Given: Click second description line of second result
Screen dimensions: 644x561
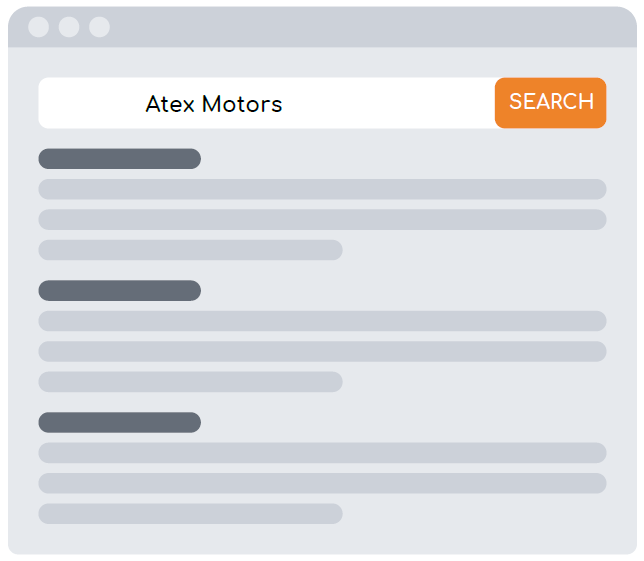Looking at the screenshot, I should pyautogui.click(x=322, y=352).
